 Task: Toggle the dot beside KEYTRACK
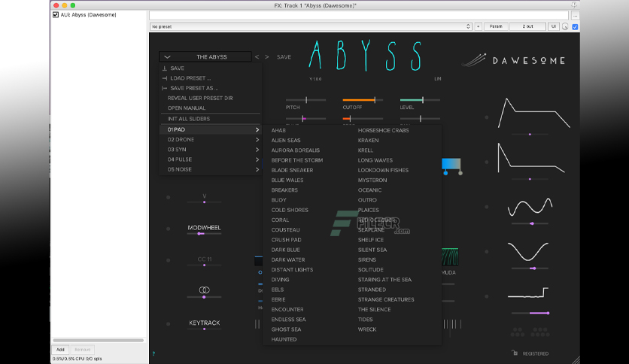tap(168, 323)
